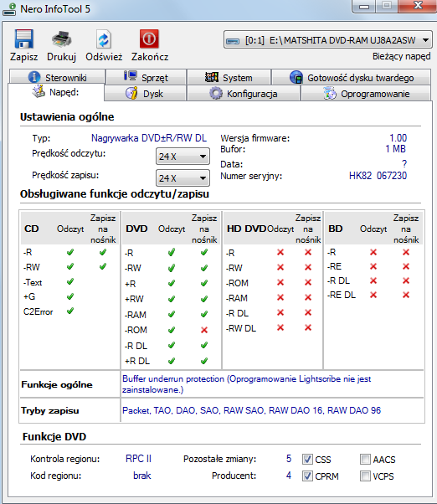Image resolution: width=437 pixels, height=504 pixels.
Task: Click the Zapisz floppy disk icon
Action: (x=23, y=39)
